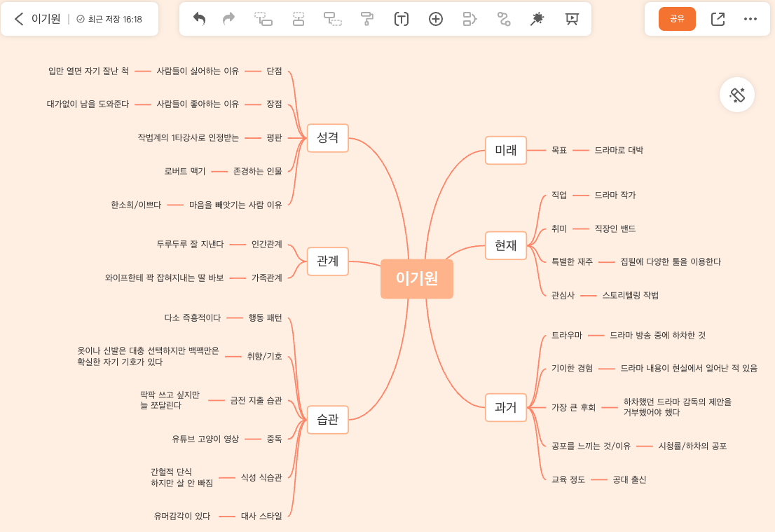Select the 기이한 경험 topic
Viewport: 775px width, 532px height.
point(572,369)
